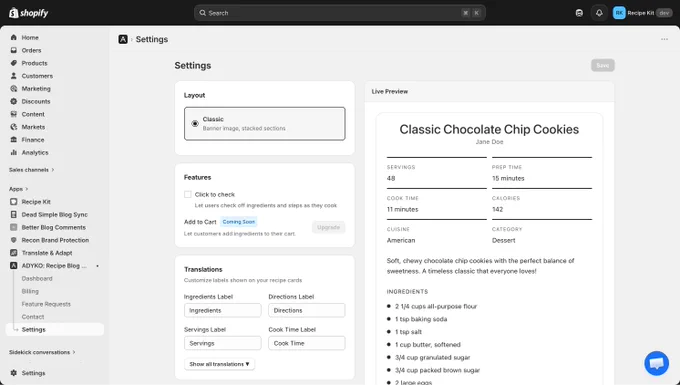Focus the top Search field
Screen dimensions: 680x385
(x=340, y=13)
